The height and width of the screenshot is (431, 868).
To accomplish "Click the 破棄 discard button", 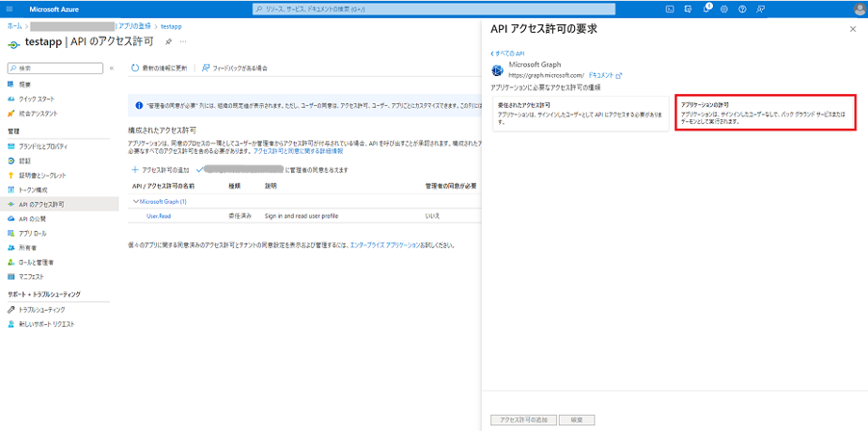I will 577,420.
